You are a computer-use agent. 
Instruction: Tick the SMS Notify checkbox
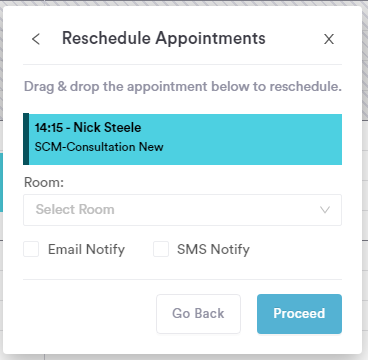coord(161,249)
